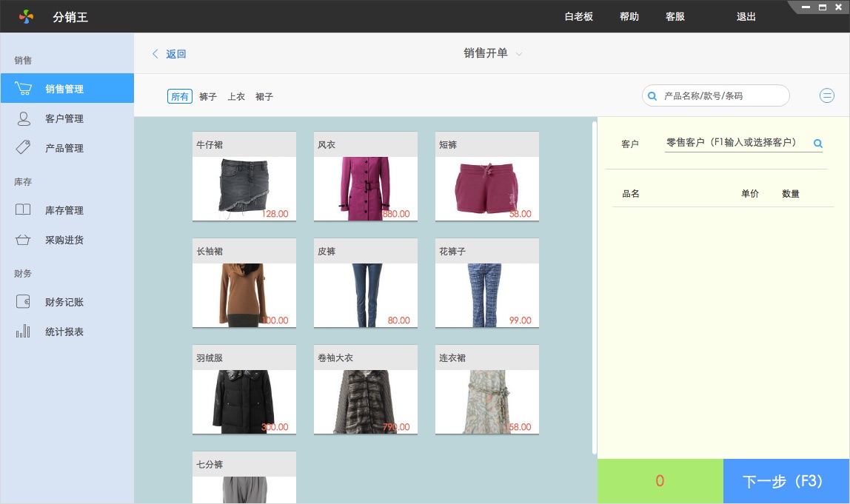850x504 pixels.
Task: Open the round list menu icon
Action: click(x=827, y=95)
